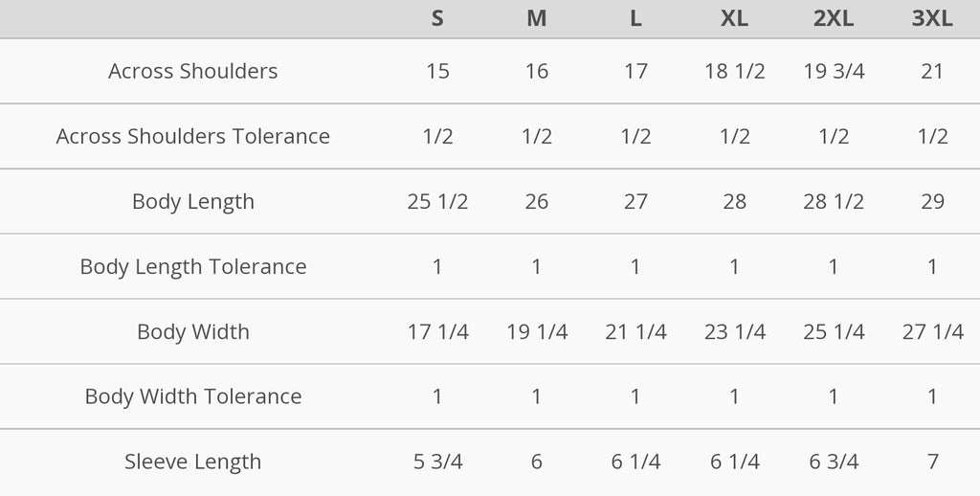
Task: Select the 28 1/2 Body Length value
Action: pos(834,201)
